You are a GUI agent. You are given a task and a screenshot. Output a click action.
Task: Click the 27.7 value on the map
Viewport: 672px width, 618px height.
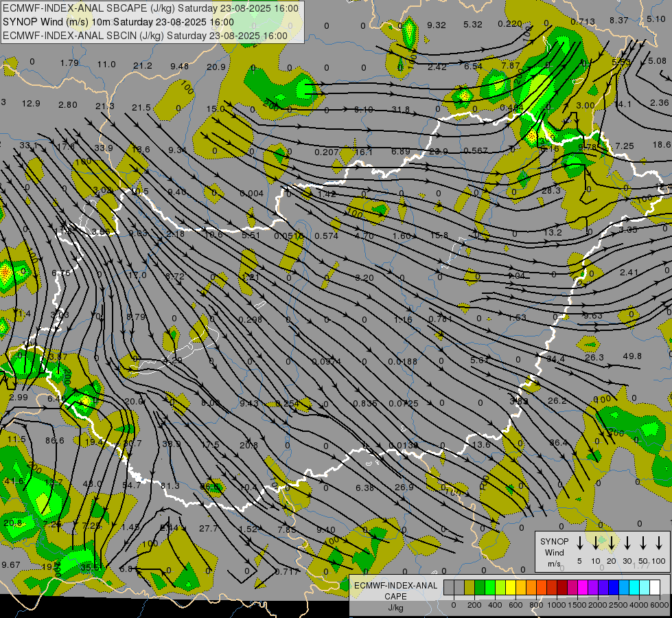[x=209, y=528]
